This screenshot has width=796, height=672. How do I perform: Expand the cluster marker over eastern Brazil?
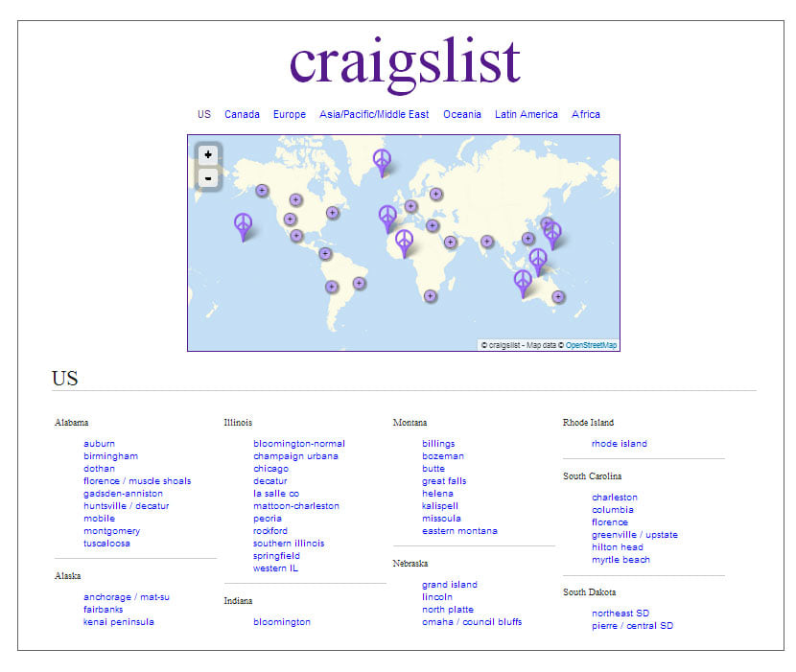point(359,283)
